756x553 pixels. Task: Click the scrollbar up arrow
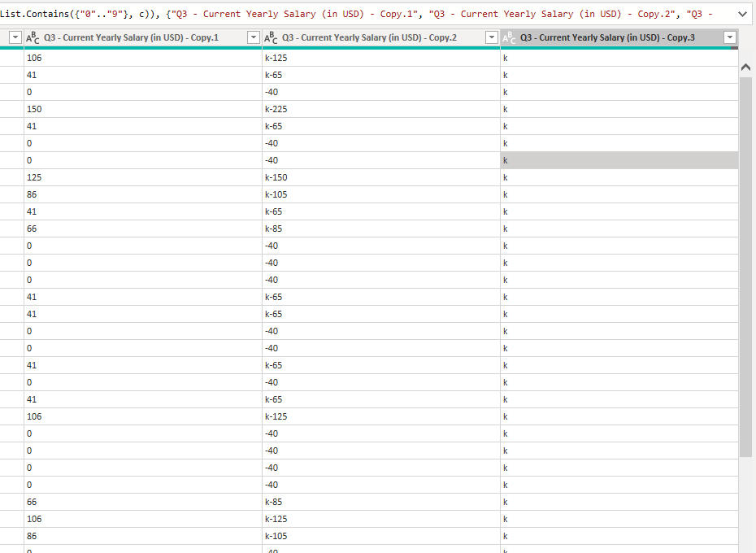pos(746,70)
